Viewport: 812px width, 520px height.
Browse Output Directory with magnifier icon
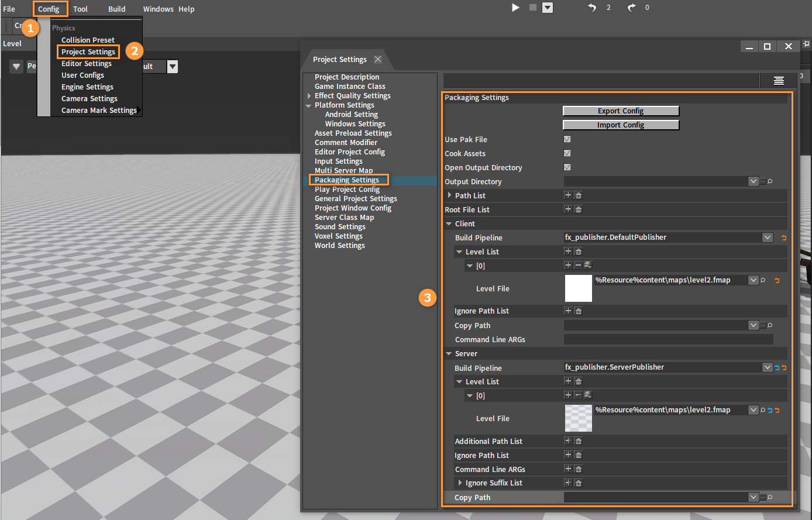click(x=770, y=181)
